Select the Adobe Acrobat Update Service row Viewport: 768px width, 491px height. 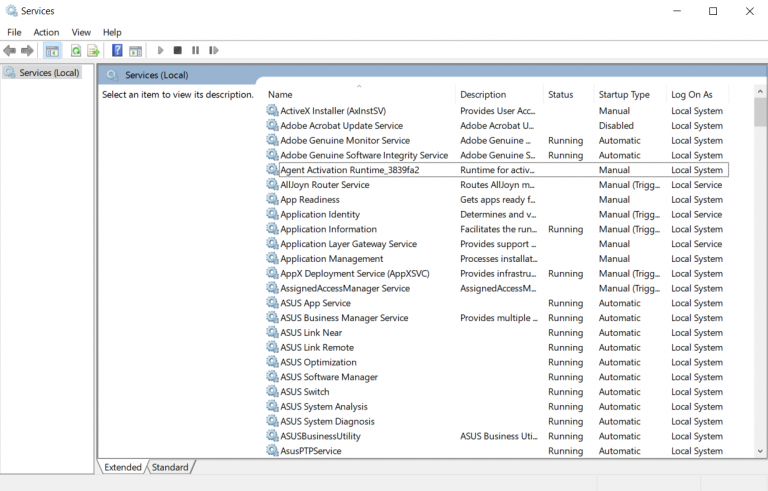coord(341,126)
